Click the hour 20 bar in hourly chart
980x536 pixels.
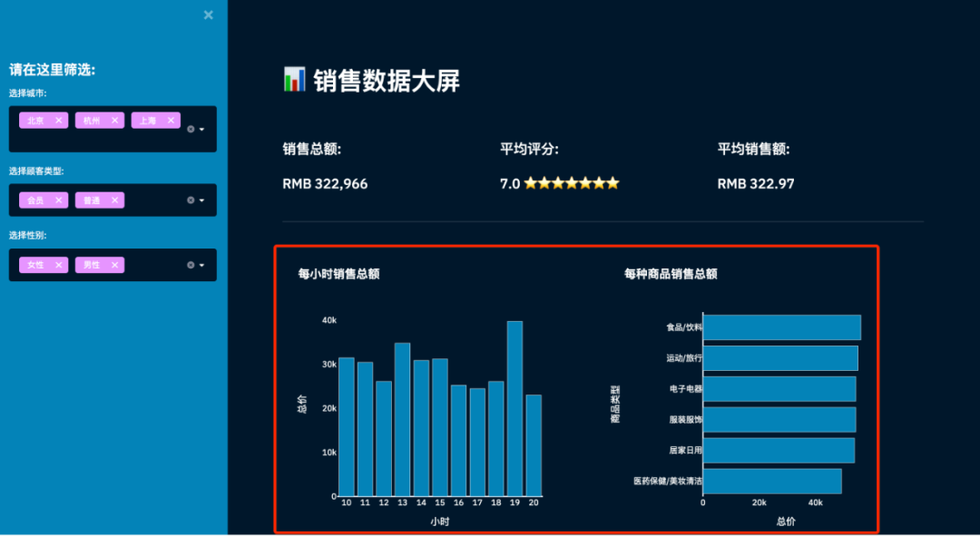pos(534,445)
